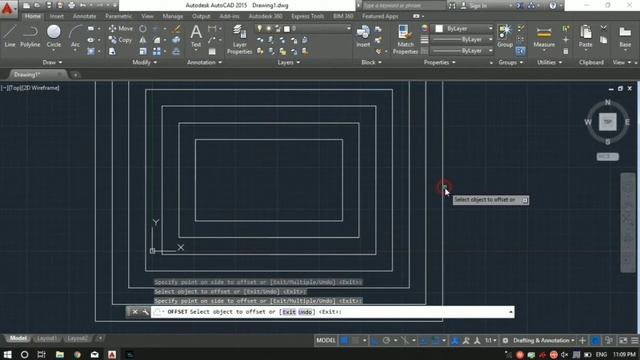
Task: Toggle polar tracking in status bar
Action: pos(386,340)
